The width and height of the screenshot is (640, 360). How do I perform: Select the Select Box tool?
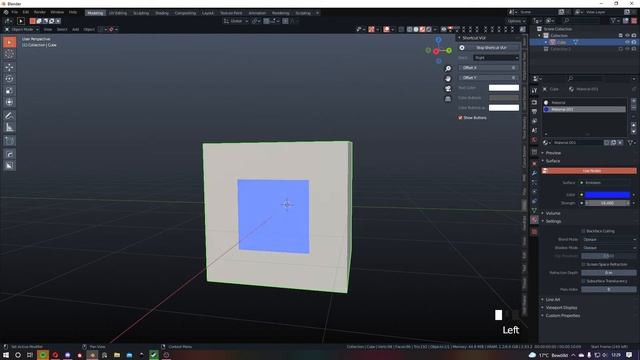pyautogui.click(x=9, y=42)
